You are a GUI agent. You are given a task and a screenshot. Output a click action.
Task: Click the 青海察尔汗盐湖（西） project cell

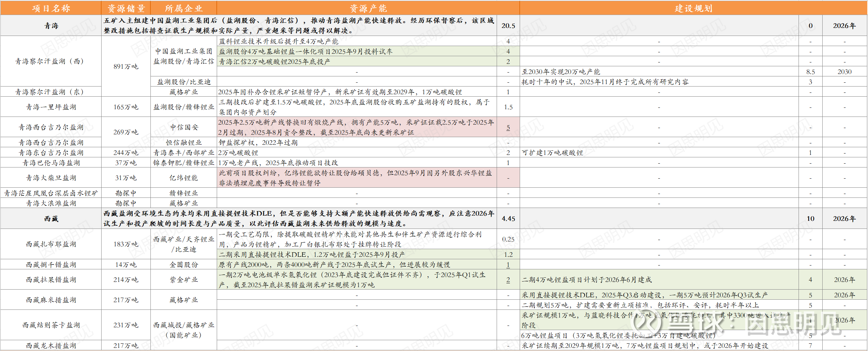point(51,61)
